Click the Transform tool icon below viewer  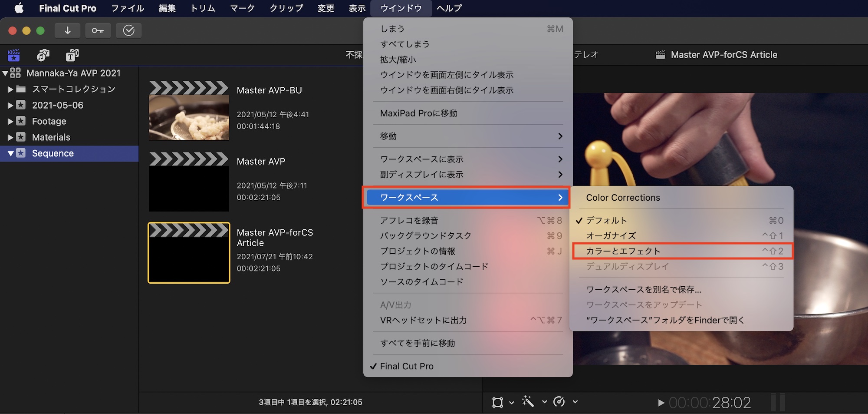click(x=498, y=402)
